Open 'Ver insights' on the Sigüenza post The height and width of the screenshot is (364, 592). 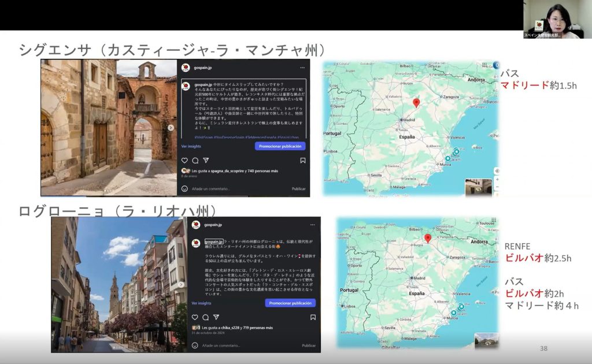click(192, 146)
